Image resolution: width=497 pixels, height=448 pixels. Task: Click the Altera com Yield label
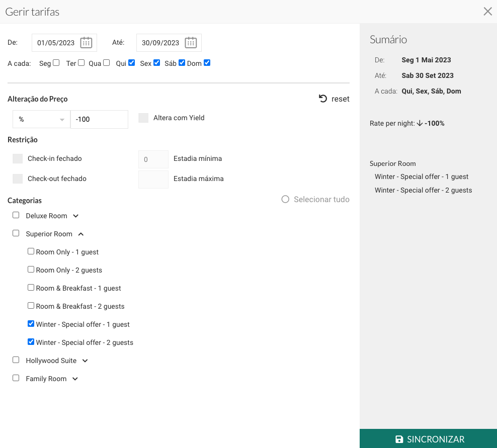(x=179, y=118)
